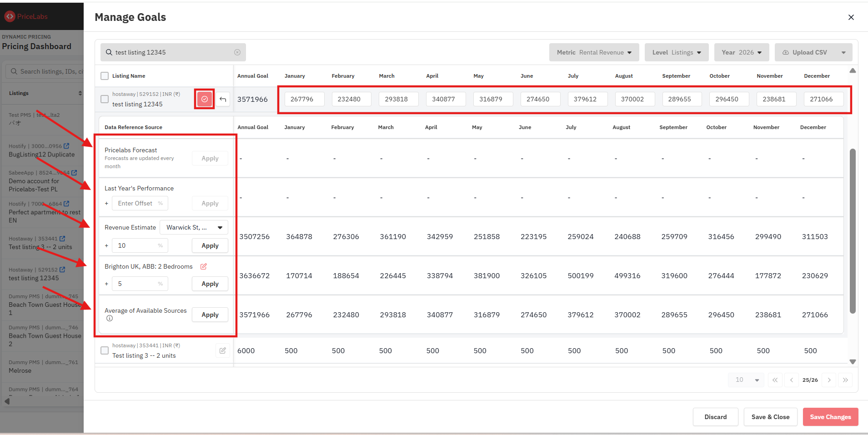The image size is (868, 435).
Task: Tick the checkbox for Test listing 3 -- 2 units
Action: click(x=105, y=350)
